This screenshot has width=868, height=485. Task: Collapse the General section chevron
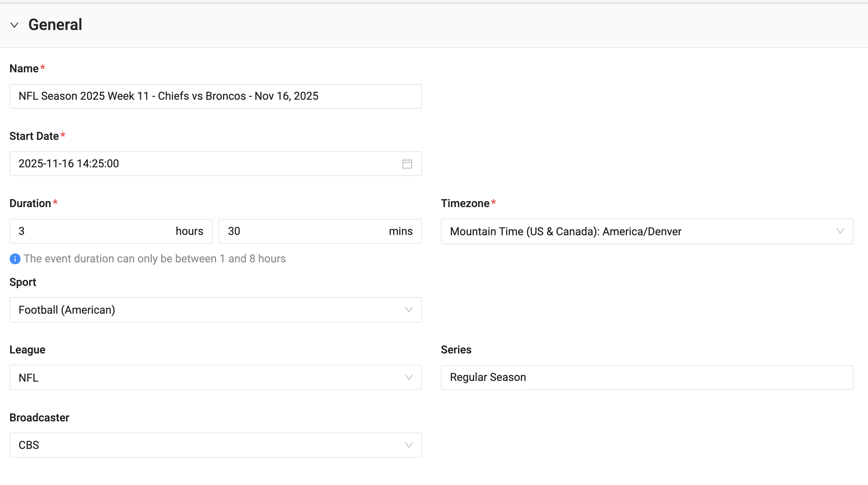click(14, 25)
